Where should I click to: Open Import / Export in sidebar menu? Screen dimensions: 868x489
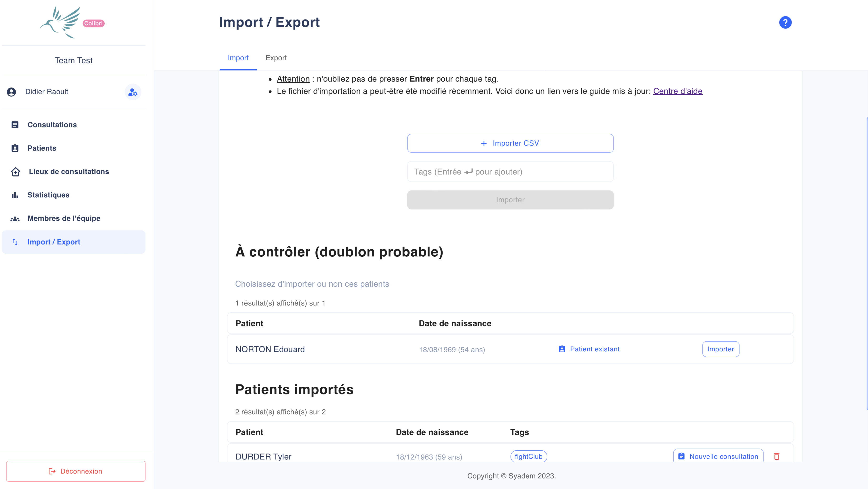coord(74,242)
